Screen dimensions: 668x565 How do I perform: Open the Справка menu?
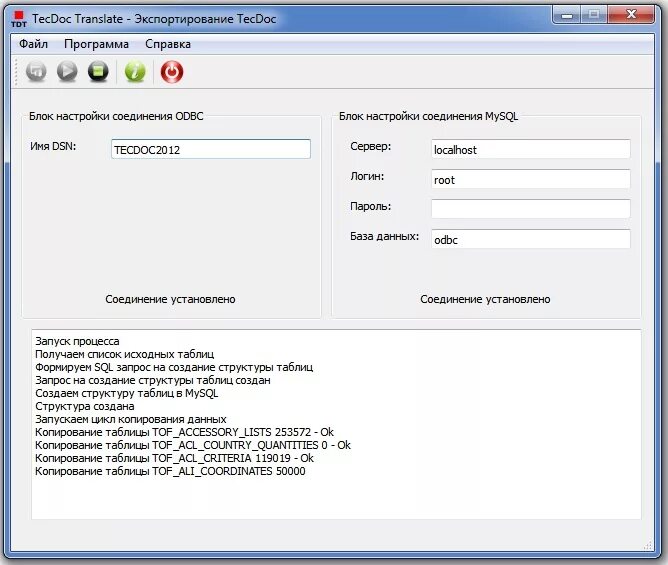(x=168, y=44)
